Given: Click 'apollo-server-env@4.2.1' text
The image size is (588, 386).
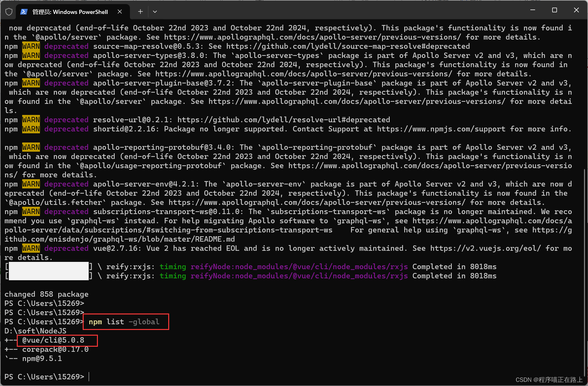Looking at the screenshot, I should [x=144, y=184].
